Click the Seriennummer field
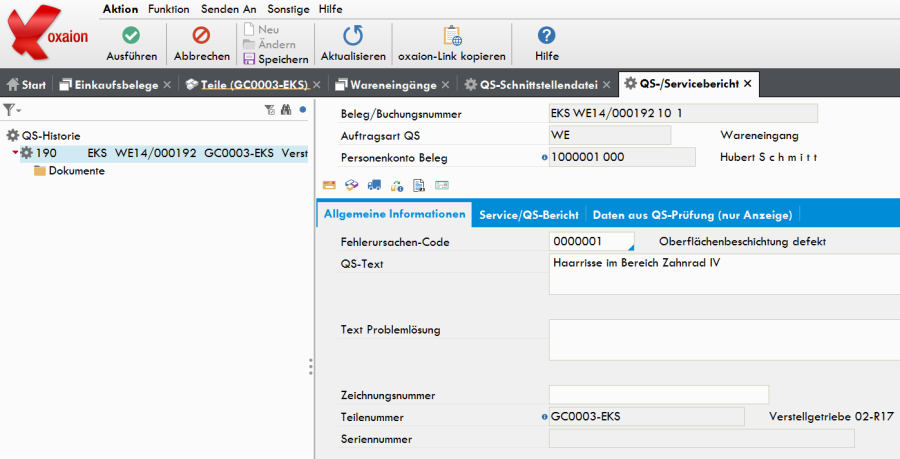The image size is (900, 459). coord(702,438)
